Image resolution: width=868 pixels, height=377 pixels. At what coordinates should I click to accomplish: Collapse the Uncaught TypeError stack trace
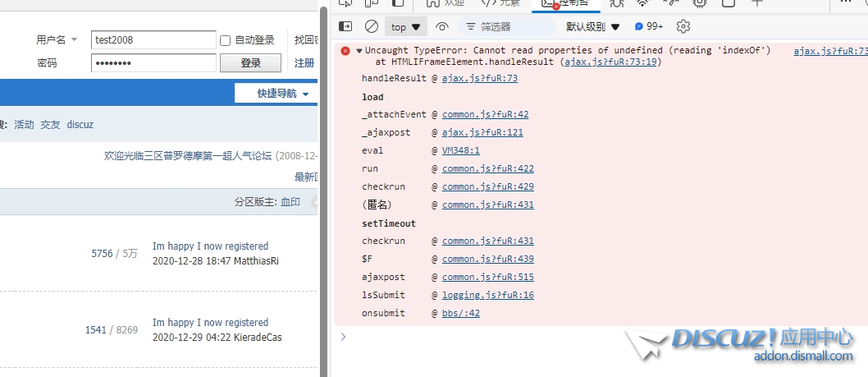359,51
